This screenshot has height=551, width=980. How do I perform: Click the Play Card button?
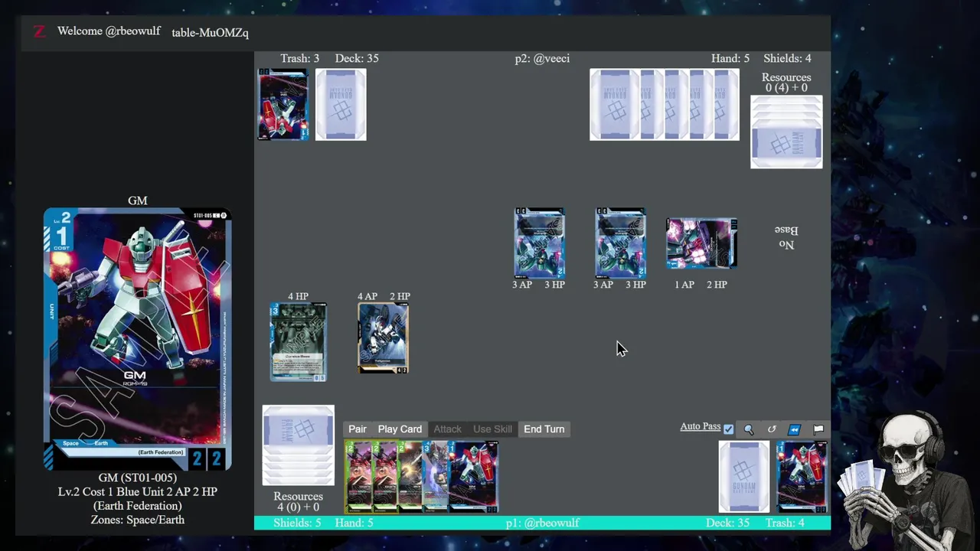point(400,429)
